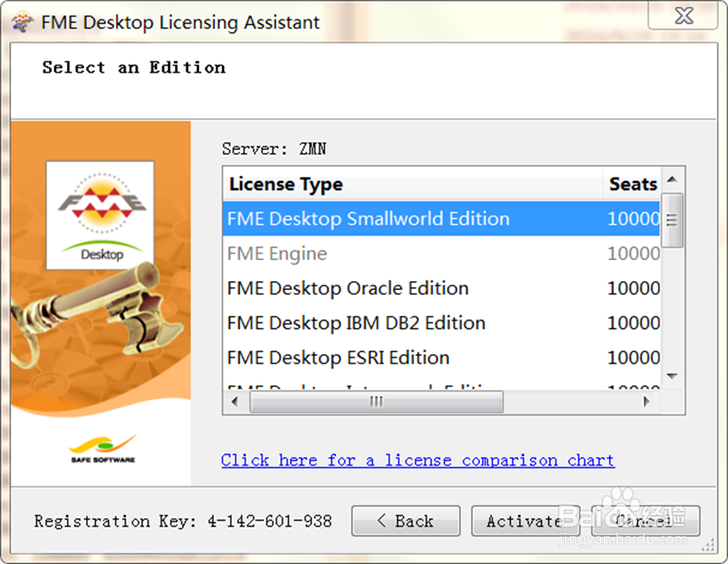728x564 pixels.
Task: Click the Cancel button
Action: tap(645, 521)
